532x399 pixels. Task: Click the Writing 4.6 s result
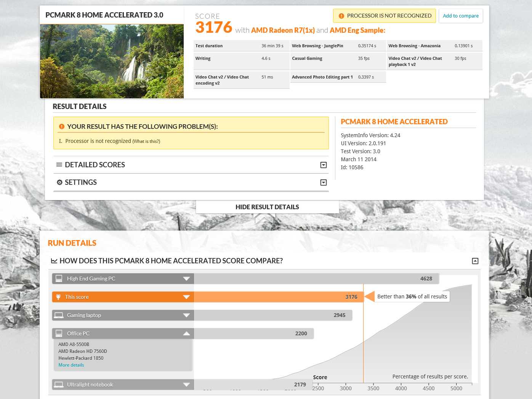point(266,58)
